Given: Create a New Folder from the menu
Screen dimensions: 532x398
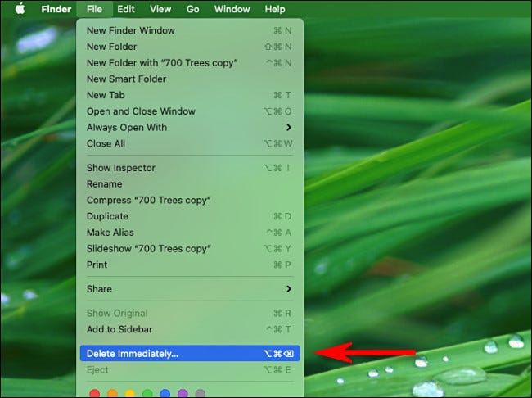Looking at the screenshot, I should click(x=112, y=47).
